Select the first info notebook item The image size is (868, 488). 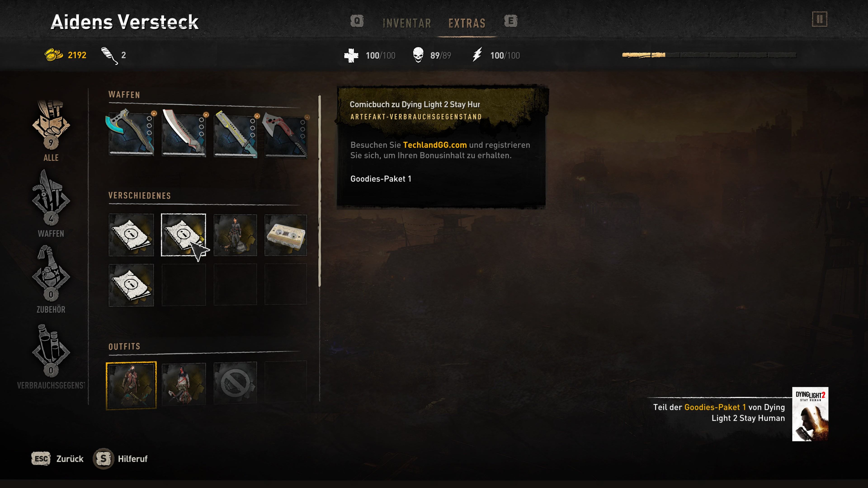click(131, 235)
